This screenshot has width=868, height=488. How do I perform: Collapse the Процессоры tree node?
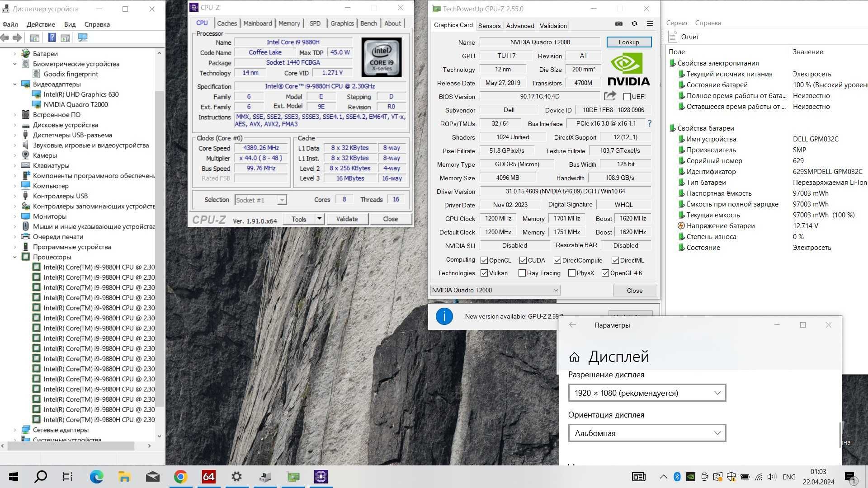[x=14, y=257]
